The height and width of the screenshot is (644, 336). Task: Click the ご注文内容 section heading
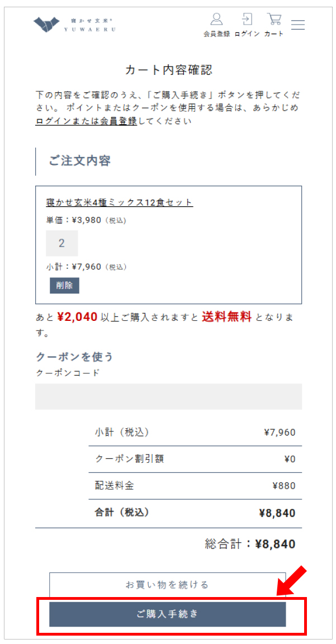(x=80, y=161)
